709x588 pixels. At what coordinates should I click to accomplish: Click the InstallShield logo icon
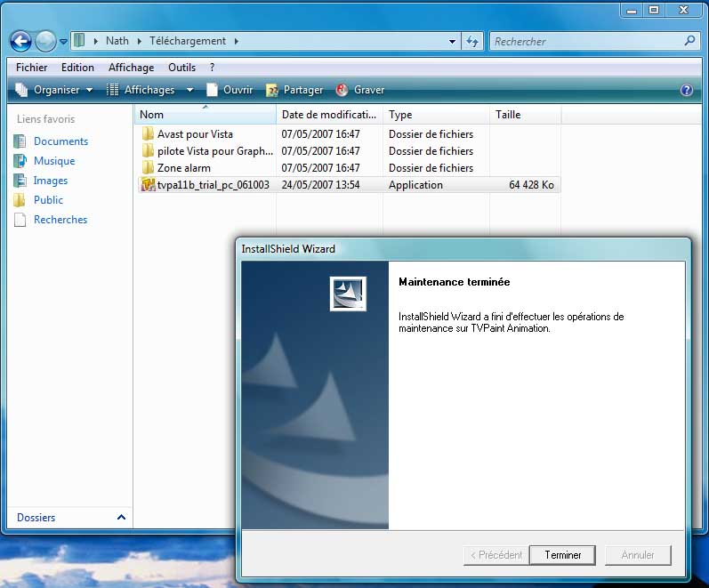click(348, 294)
